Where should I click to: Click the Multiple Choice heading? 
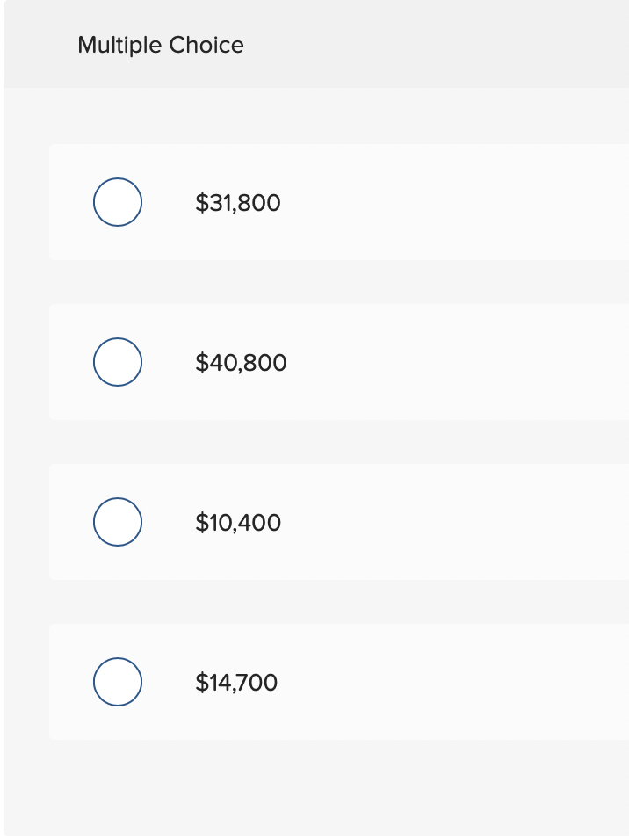(x=161, y=45)
